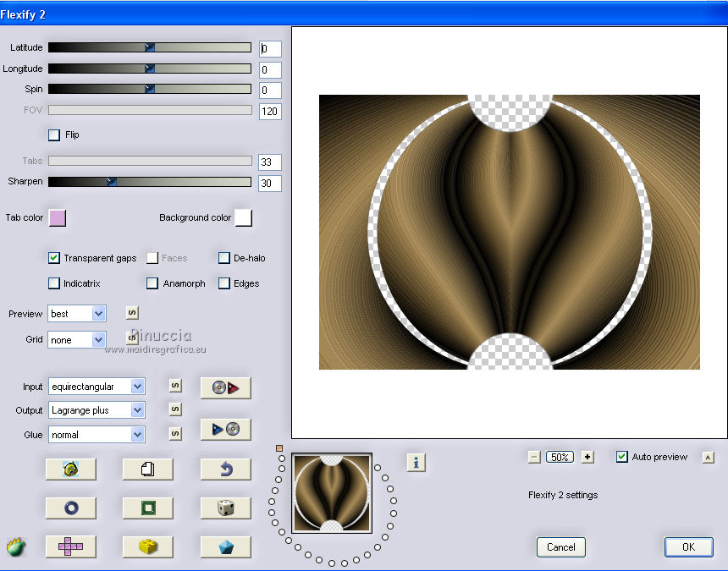
Task: Toggle the Auto preview checkbox
Action: point(622,457)
